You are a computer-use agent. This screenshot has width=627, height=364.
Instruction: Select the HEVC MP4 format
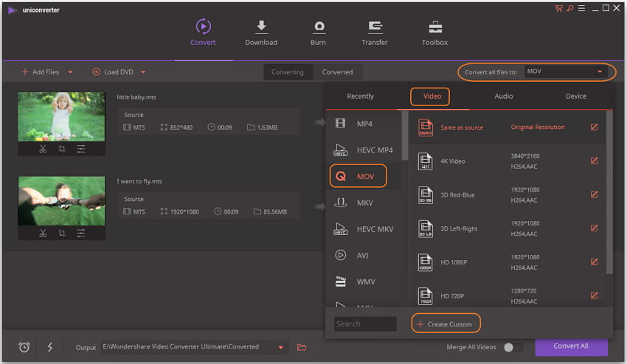click(x=364, y=150)
